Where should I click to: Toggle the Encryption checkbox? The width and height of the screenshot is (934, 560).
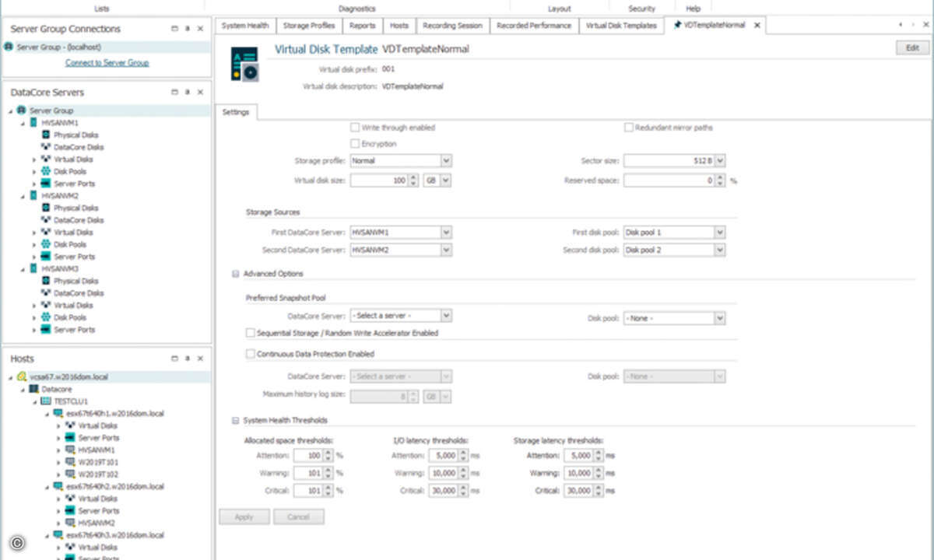coord(355,144)
